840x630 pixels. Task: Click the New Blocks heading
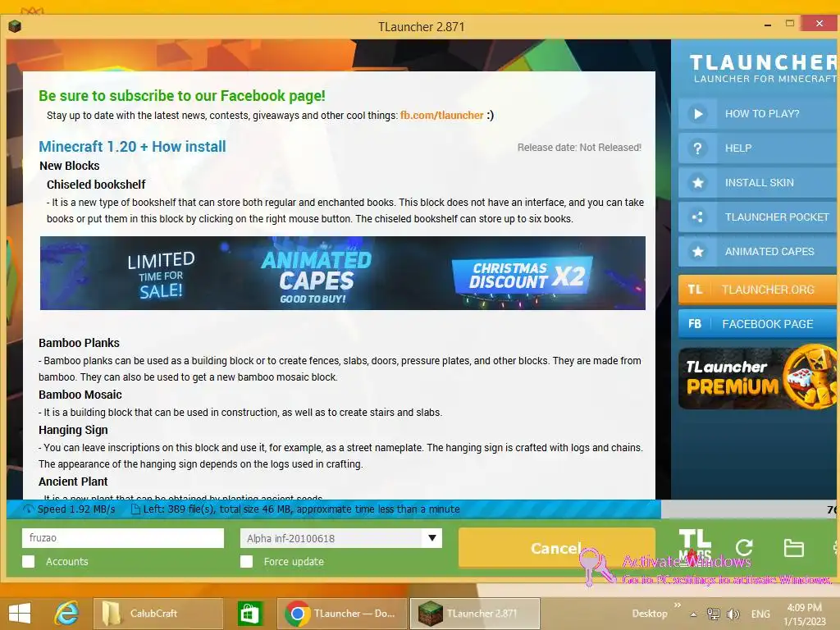pyautogui.click(x=70, y=166)
